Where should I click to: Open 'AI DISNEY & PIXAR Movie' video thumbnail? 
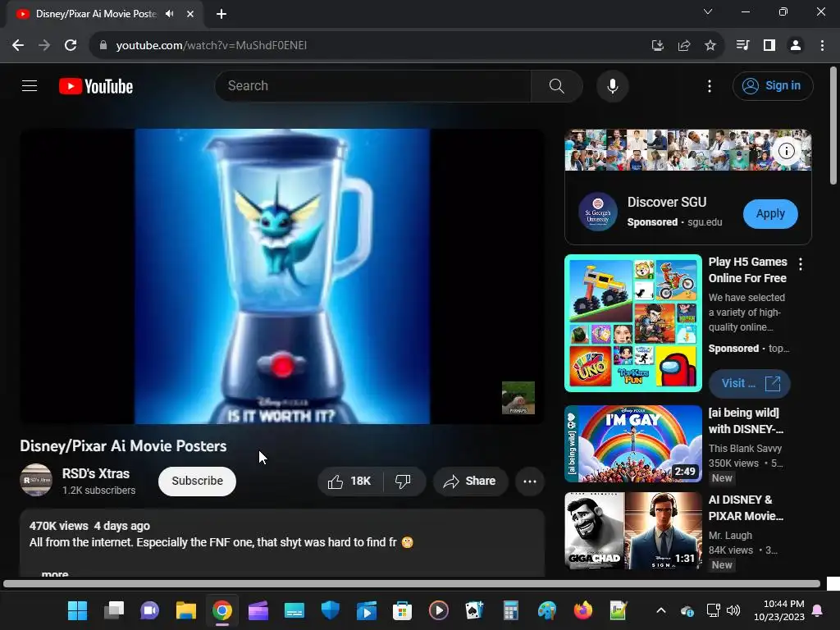(633, 531)
